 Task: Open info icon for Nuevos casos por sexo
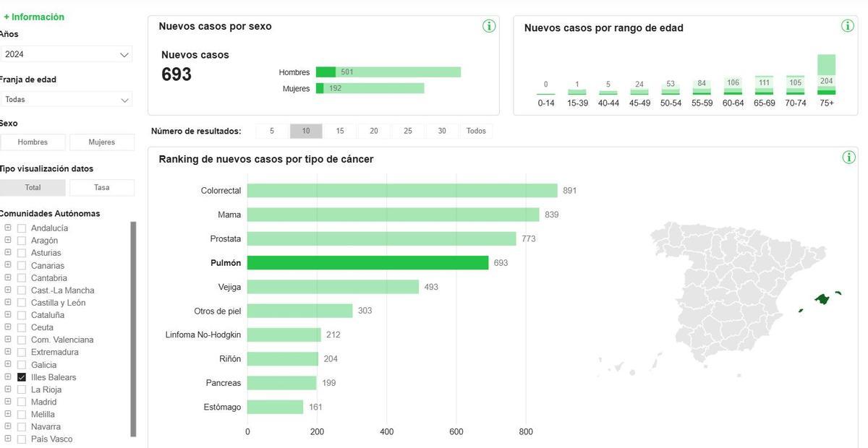pyautogui.click(x=489, y=26)
